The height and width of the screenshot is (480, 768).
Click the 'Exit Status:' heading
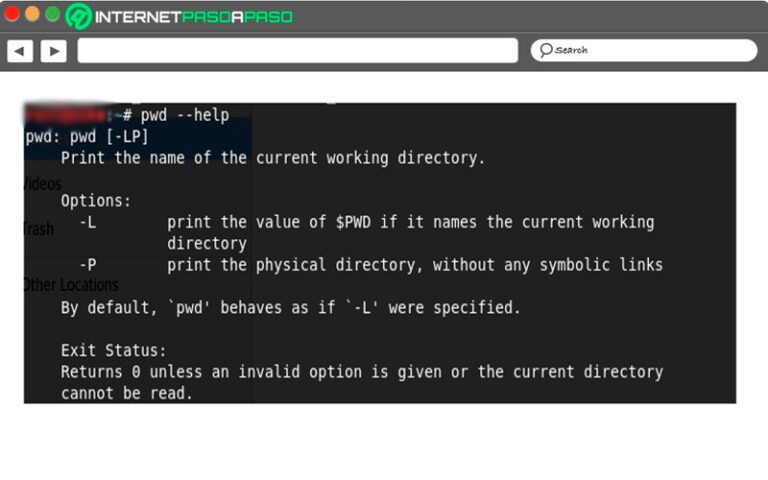[114, 351]
